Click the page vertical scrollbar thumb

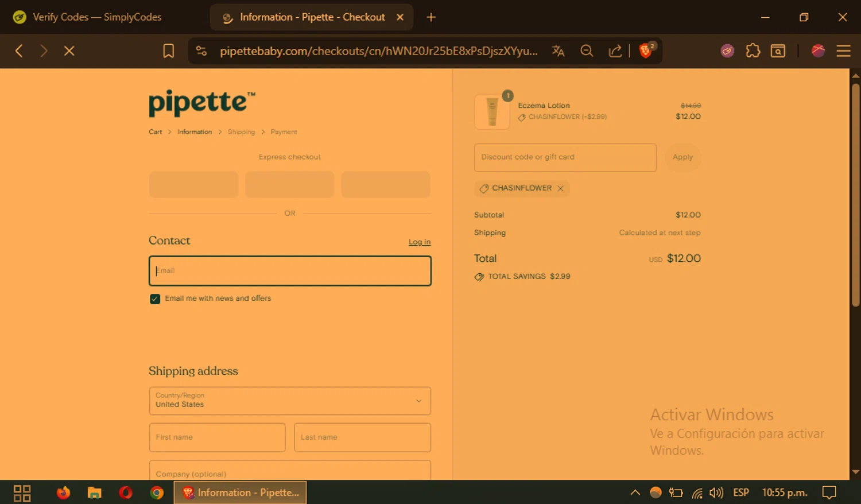(x=855, y=195)
